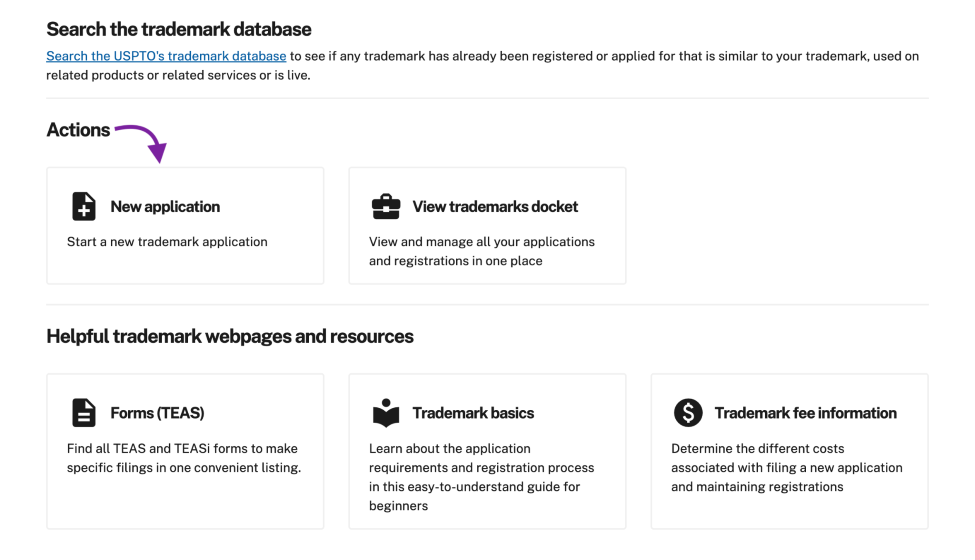975x560 pixels.
Task: Click the 'Search the trademark database' heading
Action: pyautogui.click(x=179, y=29)
